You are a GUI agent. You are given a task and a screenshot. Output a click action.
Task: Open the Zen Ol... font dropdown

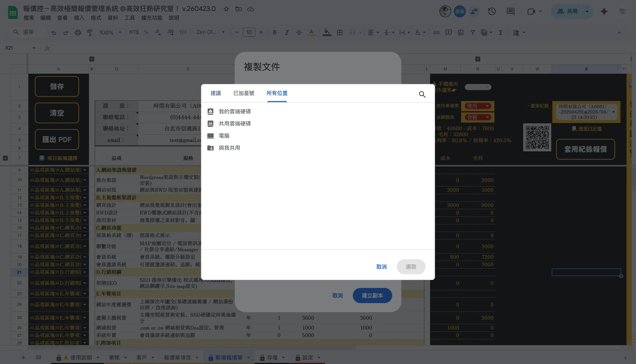210,32
